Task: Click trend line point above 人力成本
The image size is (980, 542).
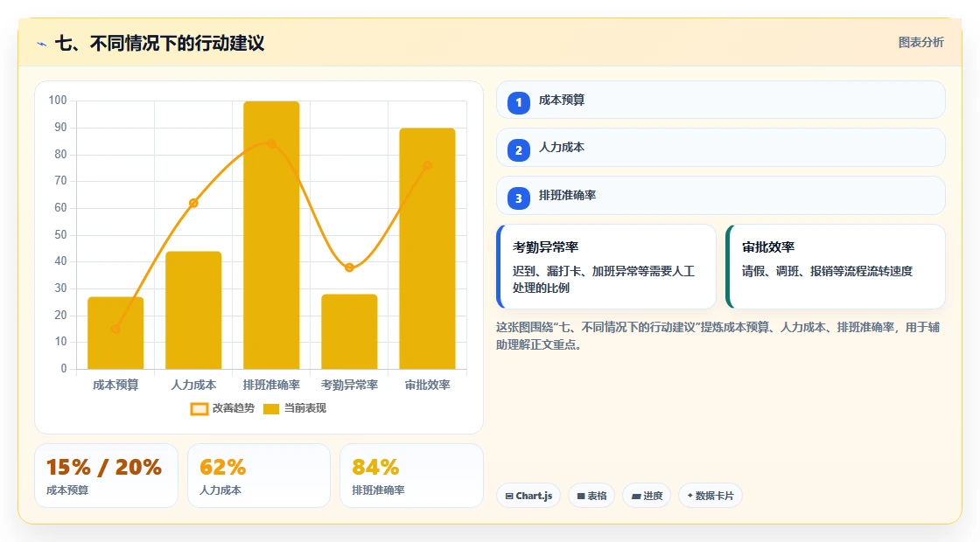Action: pyautogui.click(x=193, y=203)
